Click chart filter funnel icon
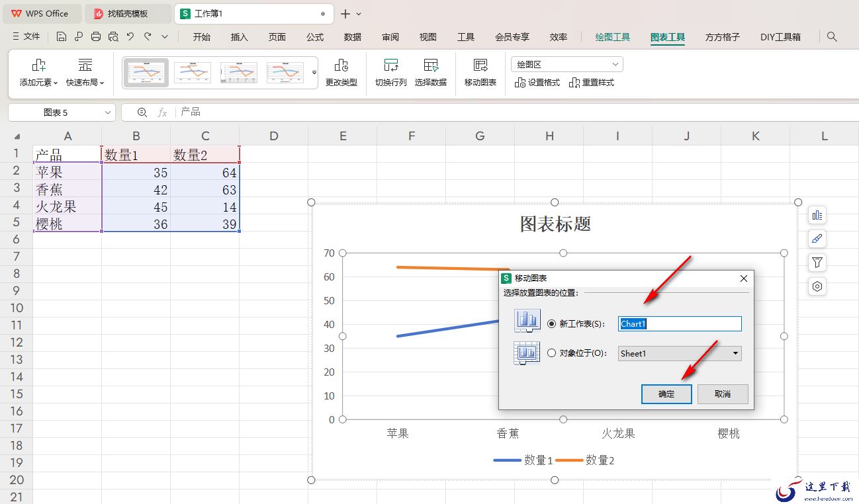The height and width of the screenshot is (504, 859). coord(817,263)
